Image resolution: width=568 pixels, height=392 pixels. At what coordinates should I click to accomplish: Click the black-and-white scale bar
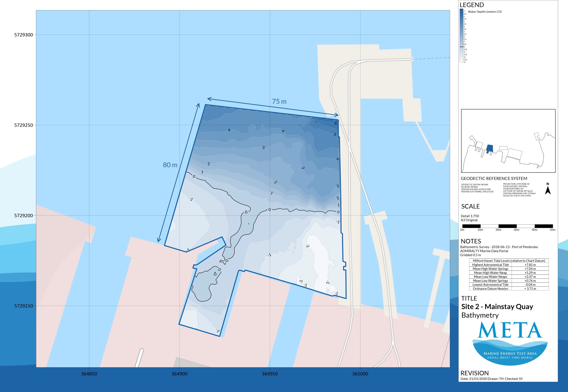tap(507, 226)
